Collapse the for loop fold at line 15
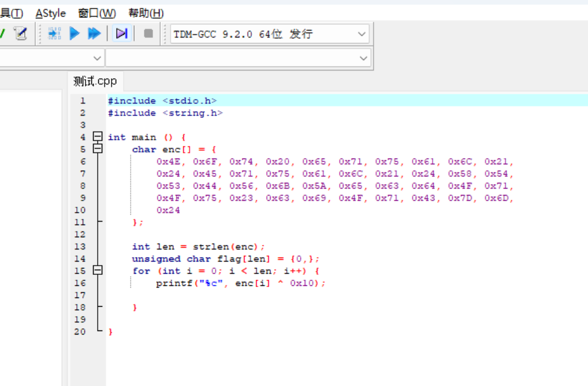The width and height of the screenshot is (588, 386). pos(98,270)
